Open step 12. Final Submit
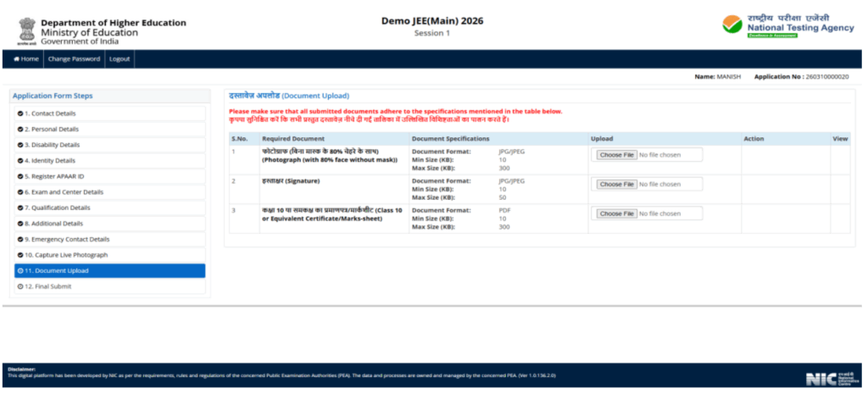The width and height of the screenshot is (868, 393). (x=109, y=286)
